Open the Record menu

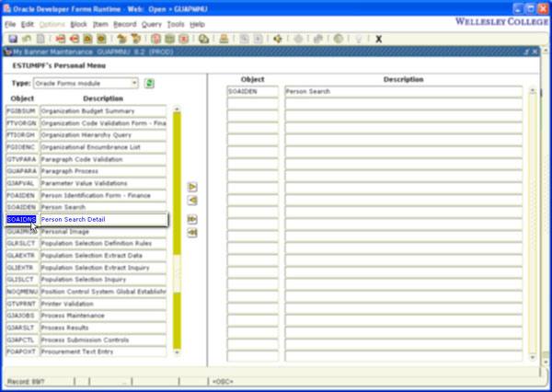pyautogui.click(x=124, y=24)
